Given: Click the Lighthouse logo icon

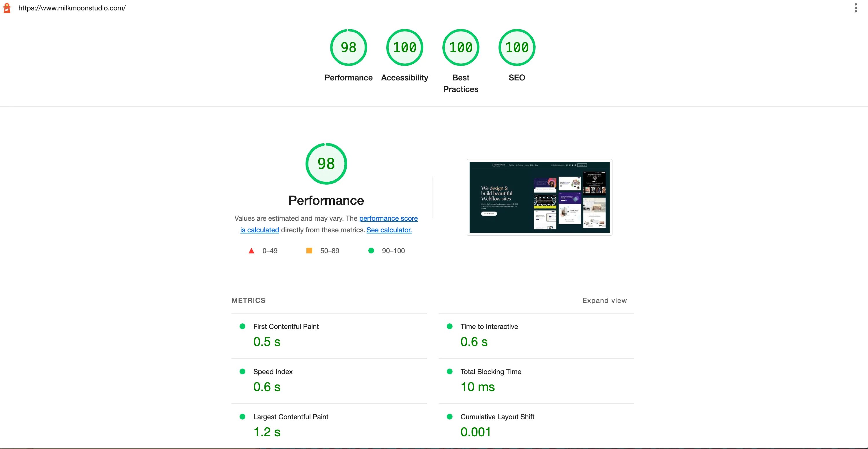Looking at the screenshot, I should pyautogui.click(x=7, y=8).
